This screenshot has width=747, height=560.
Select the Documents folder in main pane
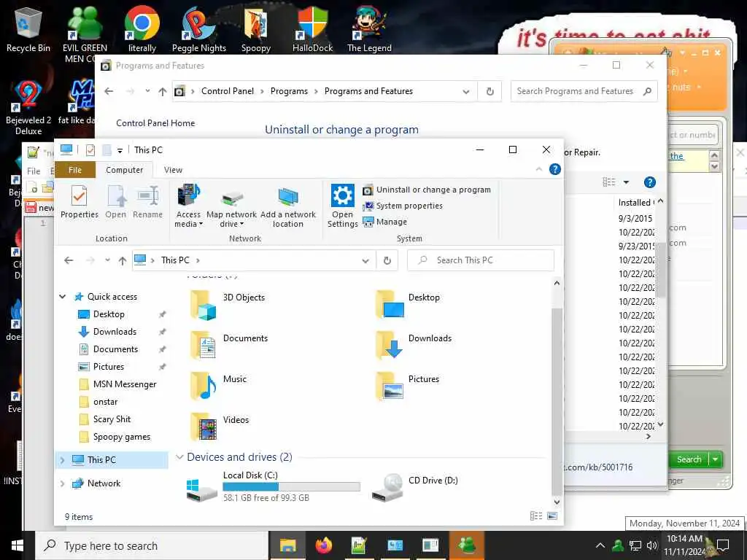[x=229, y=345]
